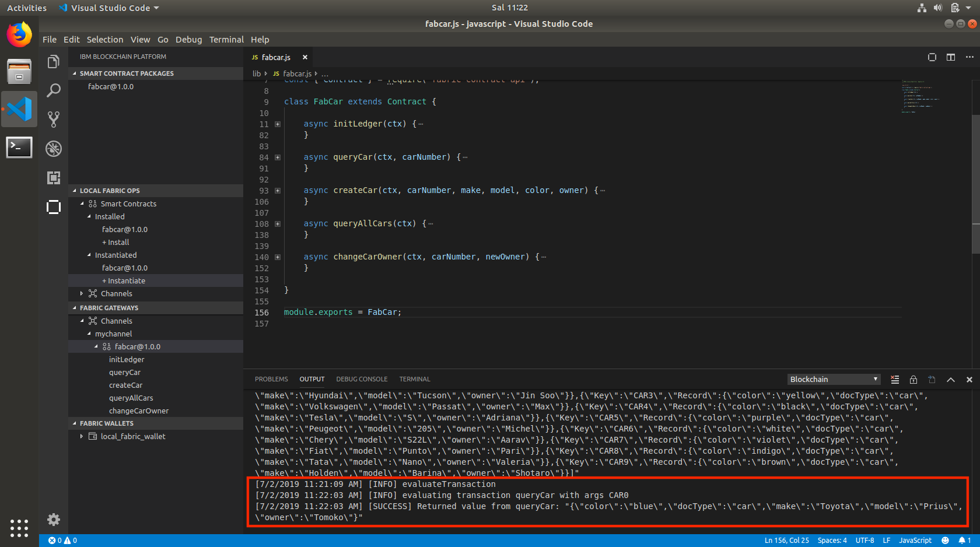The image size is (980, 547).
Task: Change language mode JavaScript in status bar
Action: coord(915,541)
